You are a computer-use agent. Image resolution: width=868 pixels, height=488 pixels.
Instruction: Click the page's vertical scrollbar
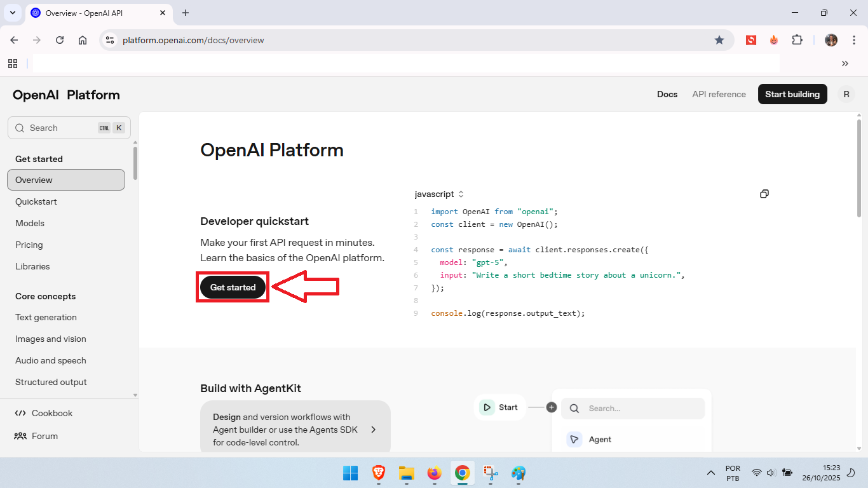[x=859, y=168]
